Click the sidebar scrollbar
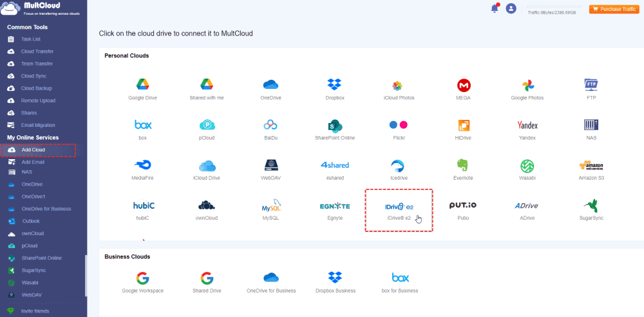This screenshot has width=644, height=317. (x=86, y=276)
